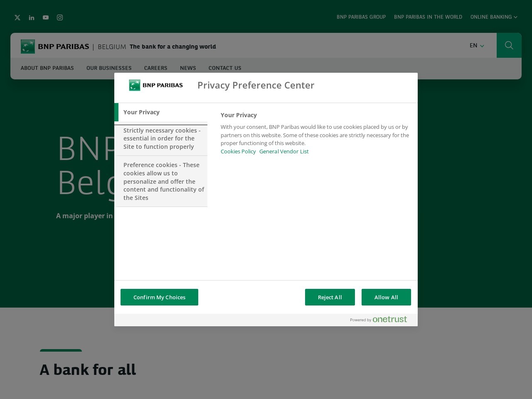Open BNP Paribas in the World link
532x399 pixels.
point(428,17)
